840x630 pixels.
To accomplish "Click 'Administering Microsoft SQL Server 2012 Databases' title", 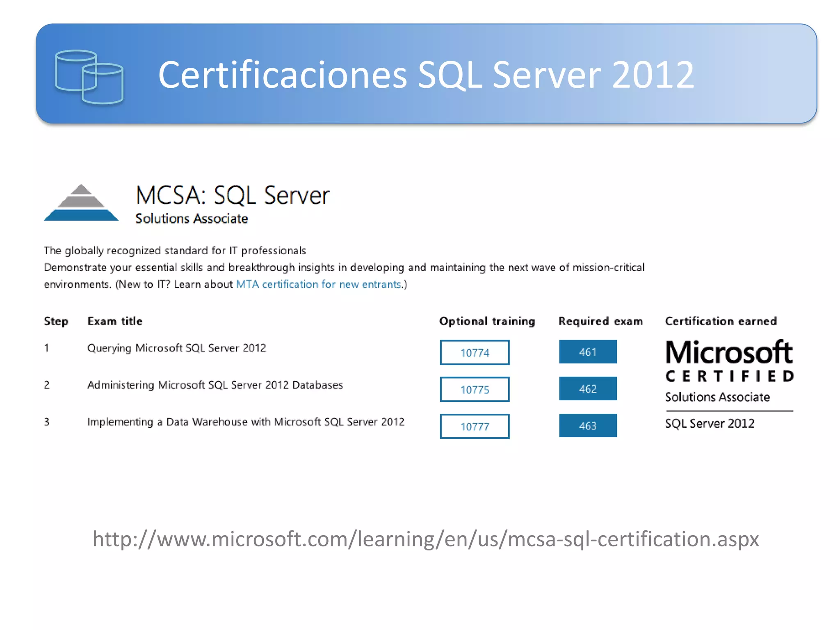I will pyautogui.click(x=215, y=385).
